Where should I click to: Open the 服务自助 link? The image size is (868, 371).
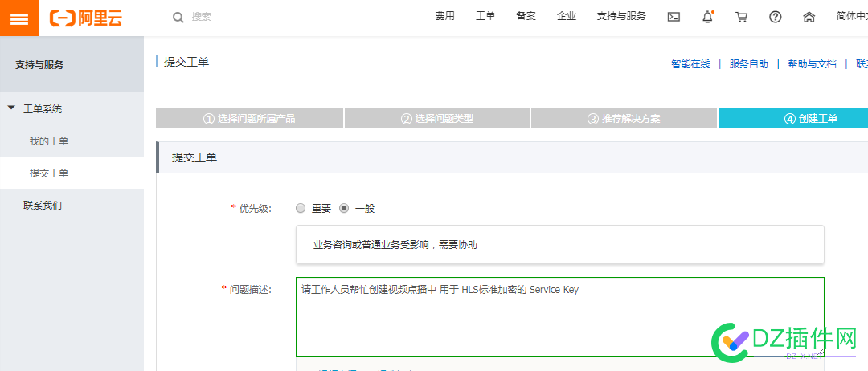tap(749, 64)
